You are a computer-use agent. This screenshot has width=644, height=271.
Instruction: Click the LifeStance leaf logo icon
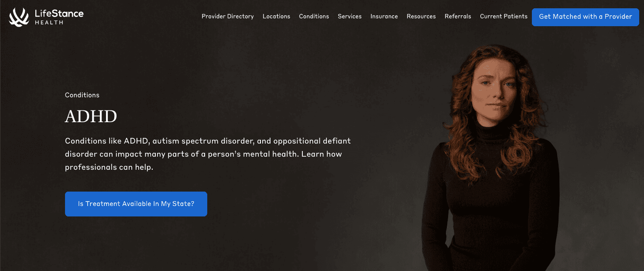[x=19, y=17]
